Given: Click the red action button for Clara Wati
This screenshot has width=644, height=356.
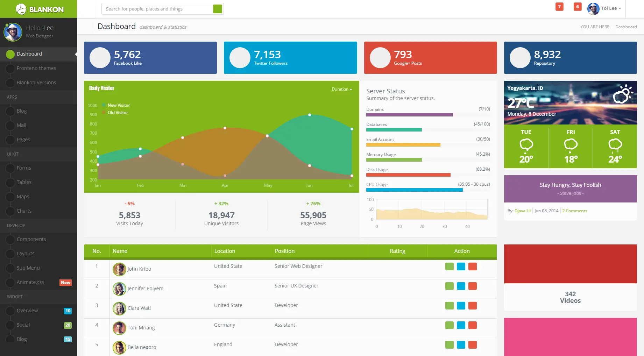Looking at the screenshot, I should 473,306.
